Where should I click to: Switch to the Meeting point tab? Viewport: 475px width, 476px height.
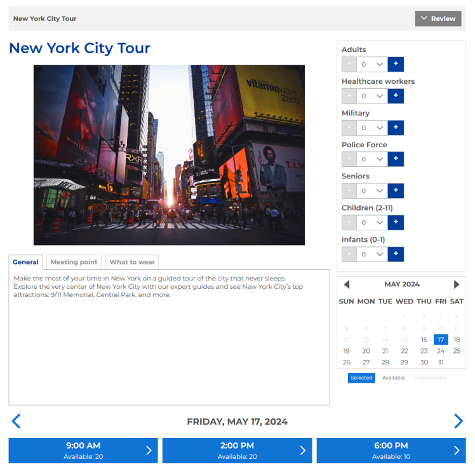(x=74, y=262)
